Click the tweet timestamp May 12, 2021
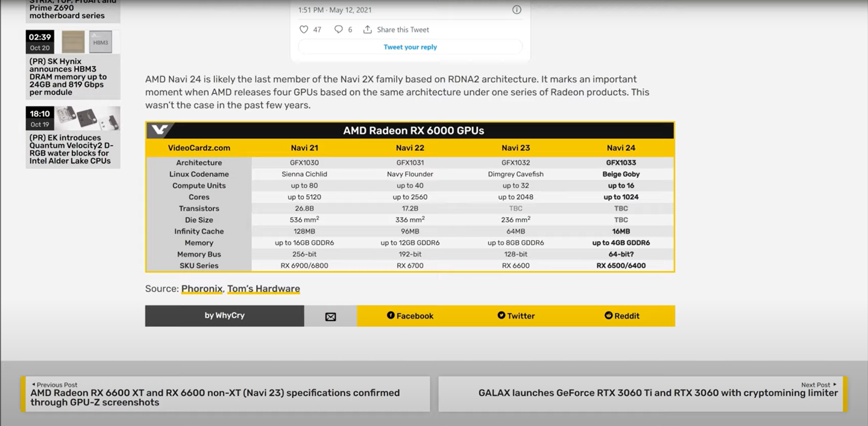The width and height of the screenshot is (868, 426). [x=335, y=10]
